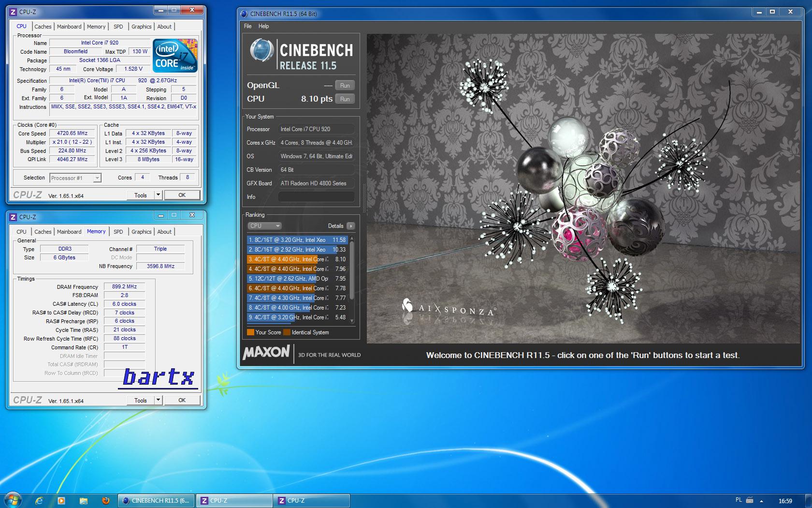Switch to Caches tab in top CPU-Z window
812x508 pixels.
coord(43,27)
